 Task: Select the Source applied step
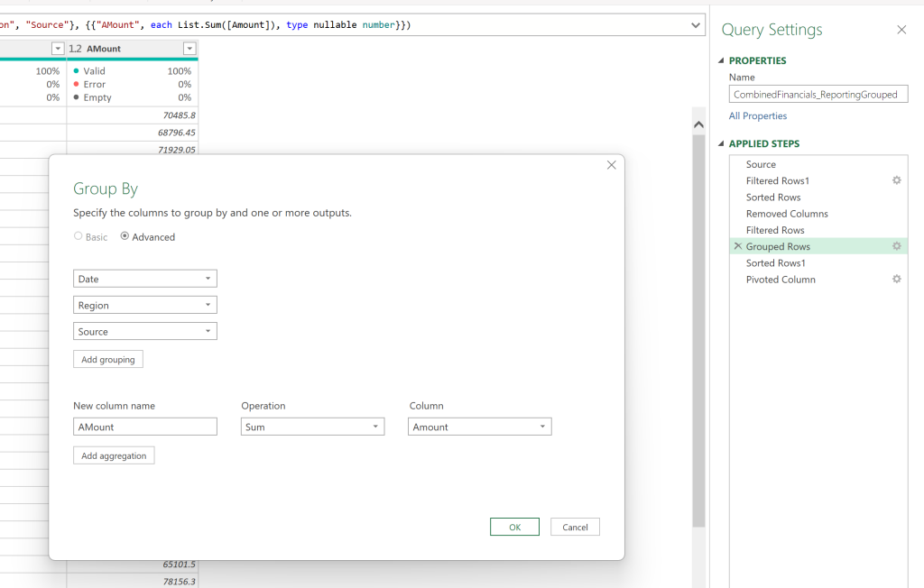point(818,164)
